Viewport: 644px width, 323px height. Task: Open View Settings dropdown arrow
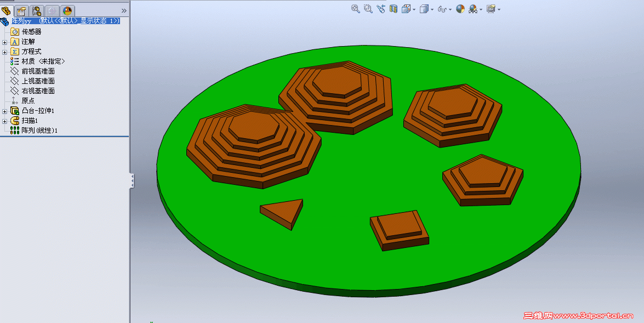coord(499,9)
